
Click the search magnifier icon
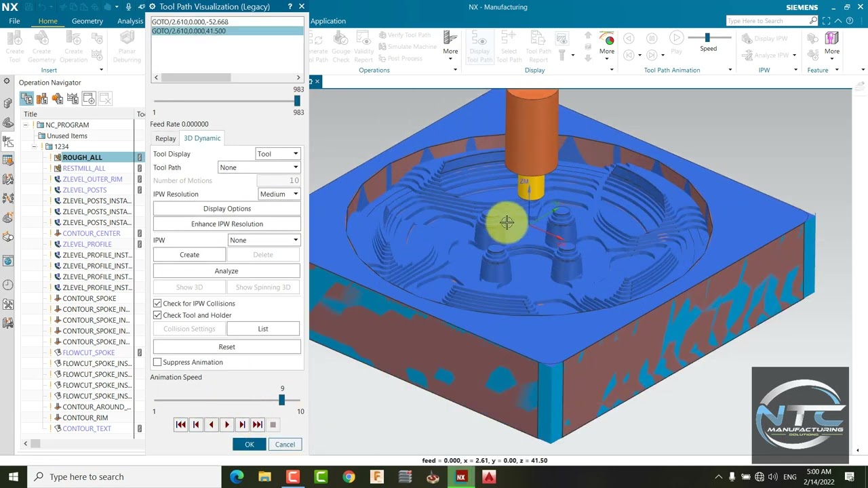coord(813,21)
